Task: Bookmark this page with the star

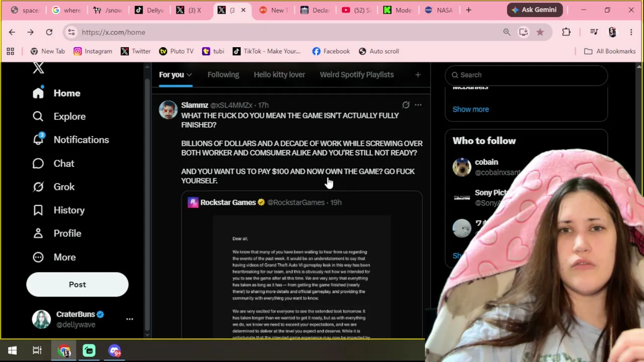Action: tap(540, 32)
